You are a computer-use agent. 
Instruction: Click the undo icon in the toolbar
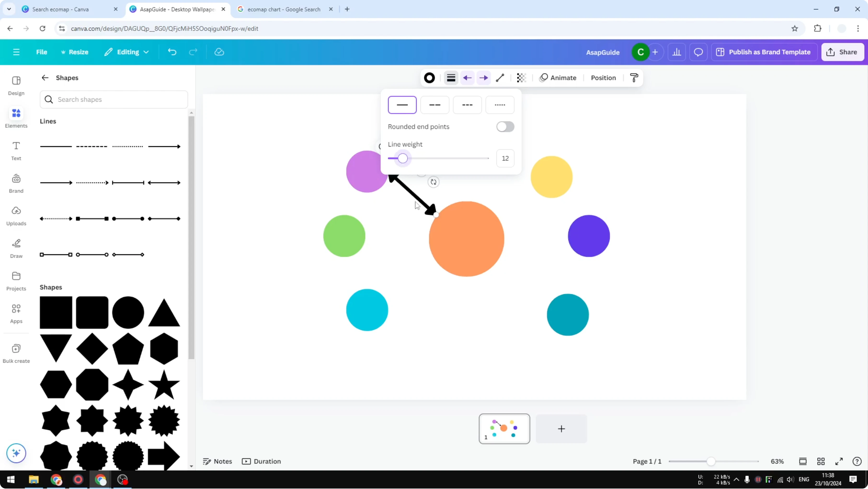172,52
